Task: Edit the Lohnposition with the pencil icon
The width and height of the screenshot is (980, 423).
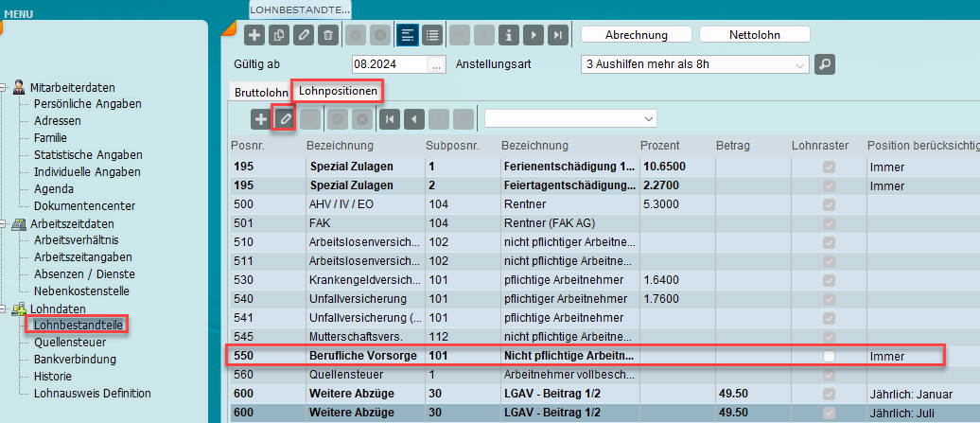Action: pos(283,119)
